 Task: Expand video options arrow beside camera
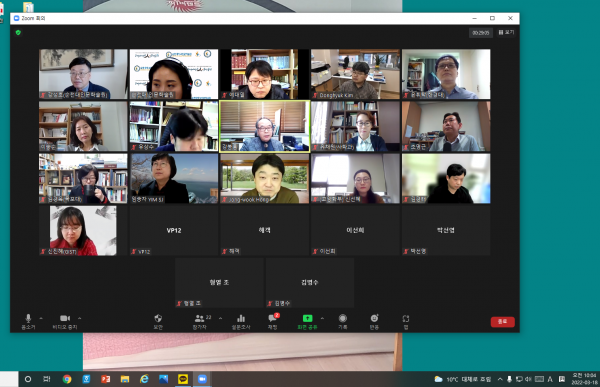(80, 318)
